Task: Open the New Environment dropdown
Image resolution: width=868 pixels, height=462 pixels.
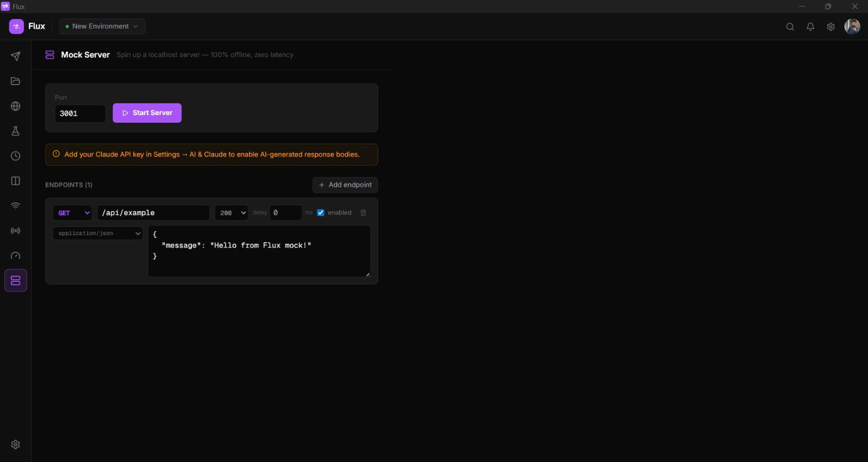Action: (102, 26)
